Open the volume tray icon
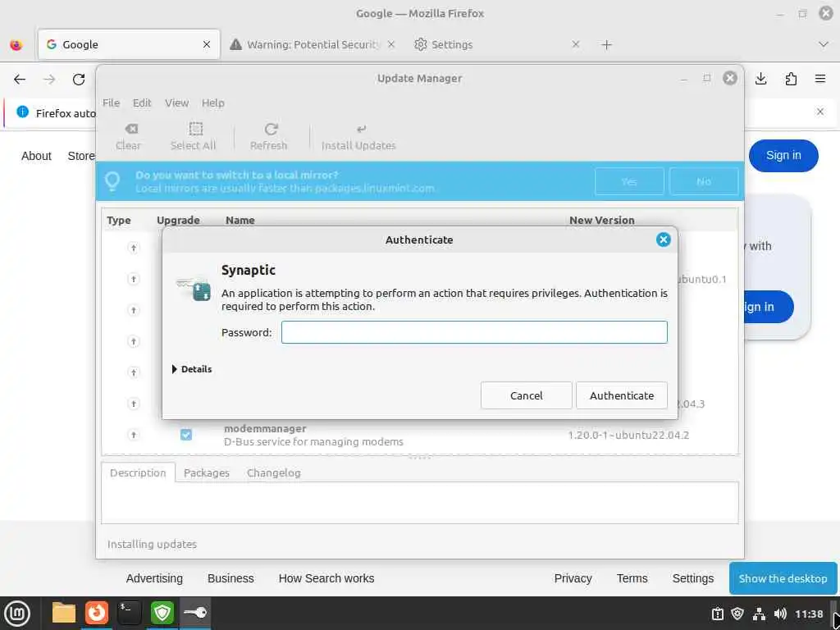The height and width of the screenshot is (630, 840). (x=780, y=614)
